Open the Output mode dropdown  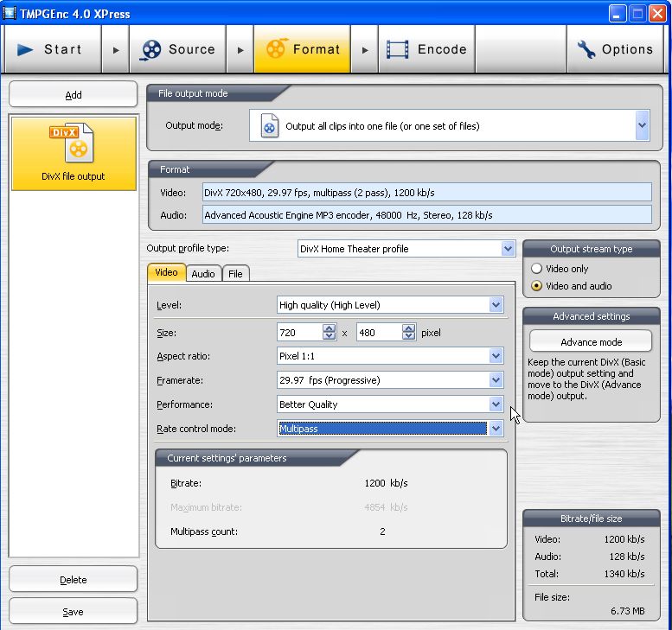point(642,125)
